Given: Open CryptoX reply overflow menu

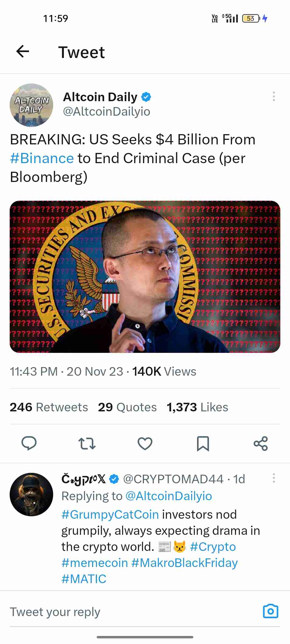Looking at the screenshot, I should (274, 478).
